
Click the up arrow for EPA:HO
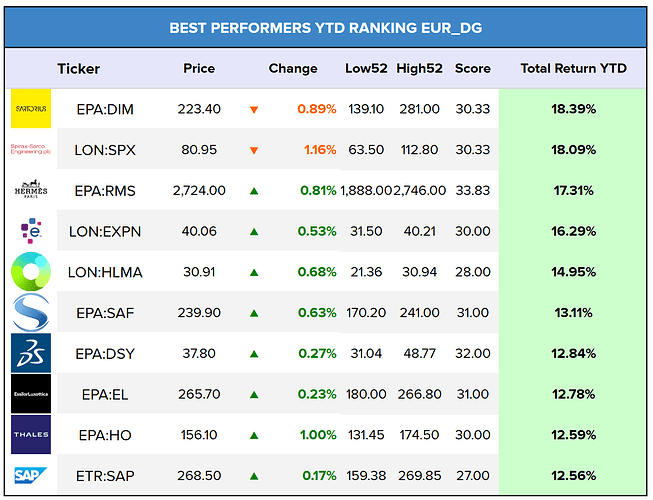pos(254,435)
